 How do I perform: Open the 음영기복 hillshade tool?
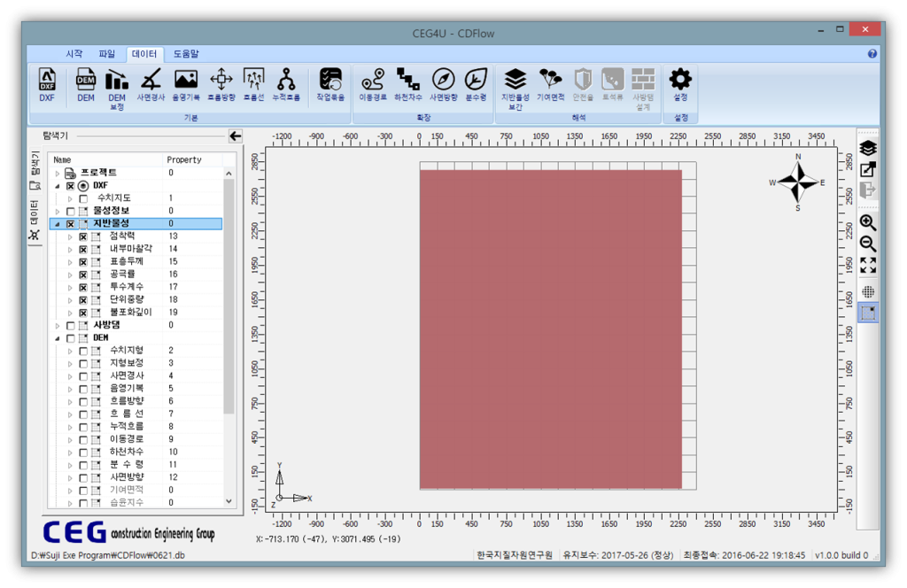(186, 84)
